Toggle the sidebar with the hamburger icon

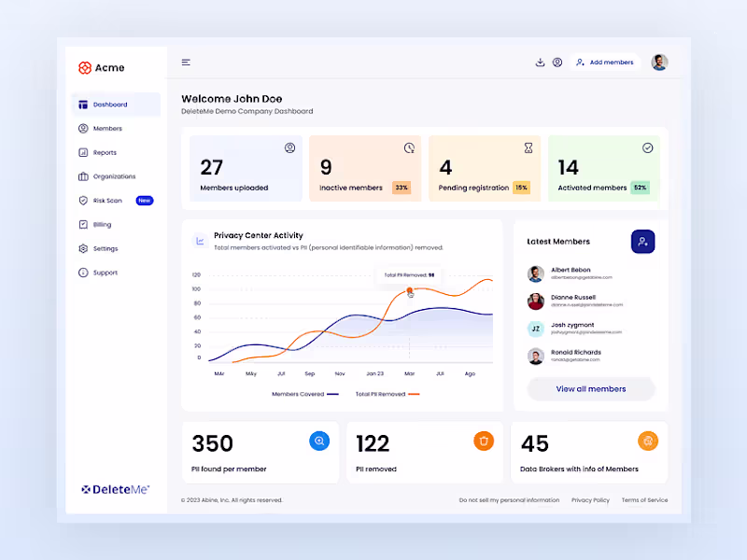tap(186, 62)
